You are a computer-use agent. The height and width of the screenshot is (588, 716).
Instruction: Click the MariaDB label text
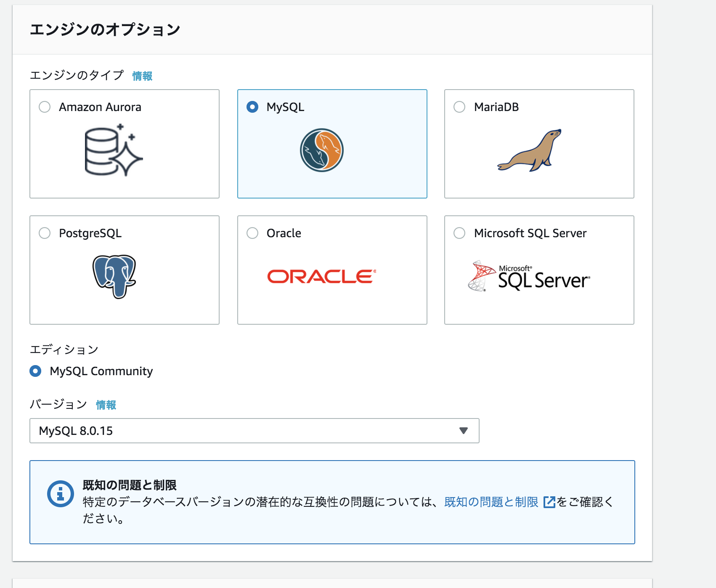tap(496, 107)
